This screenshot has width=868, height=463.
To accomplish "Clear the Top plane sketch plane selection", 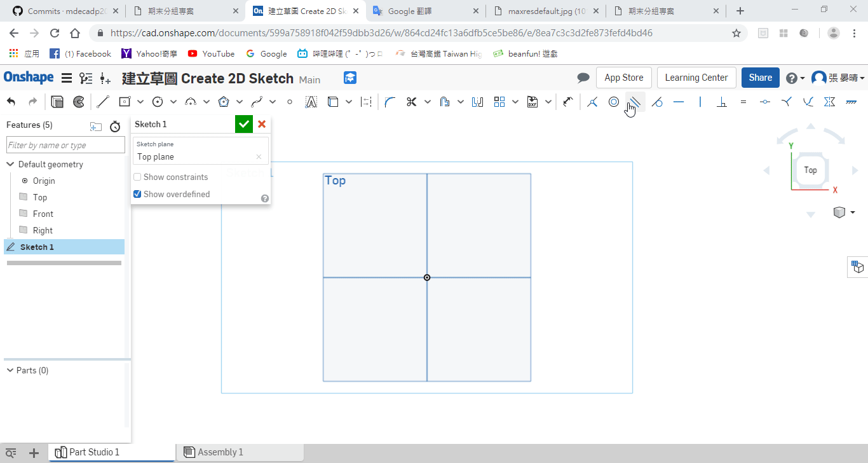I will tap(259, 157).
